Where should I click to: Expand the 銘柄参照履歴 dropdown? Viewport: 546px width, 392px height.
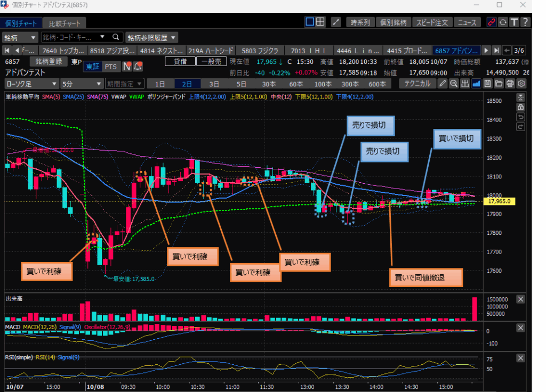151,37
